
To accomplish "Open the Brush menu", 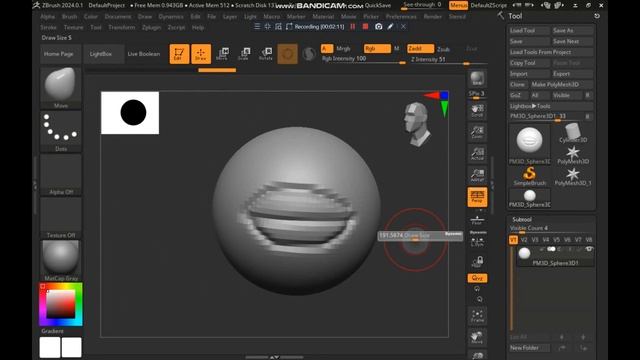I will click(69, 16).
